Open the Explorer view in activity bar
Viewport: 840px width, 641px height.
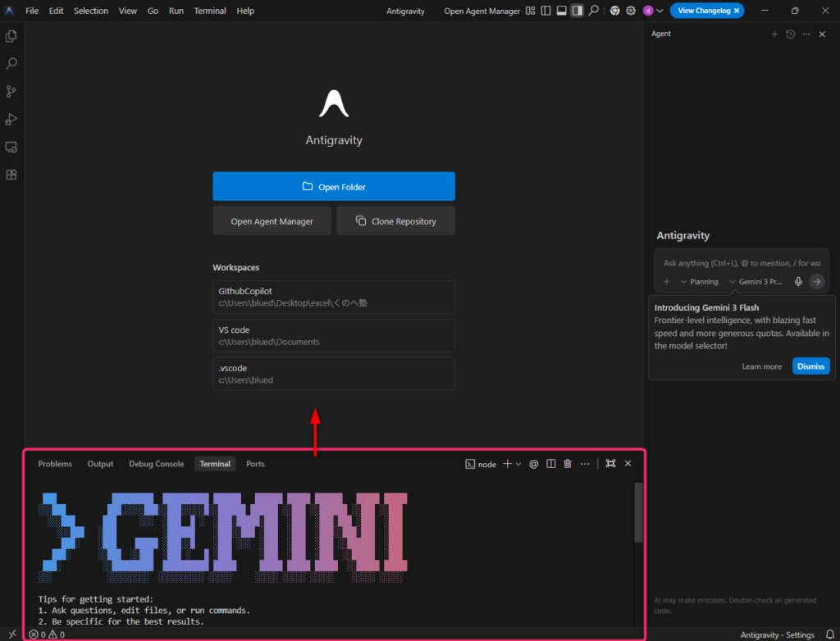point(11,36)
